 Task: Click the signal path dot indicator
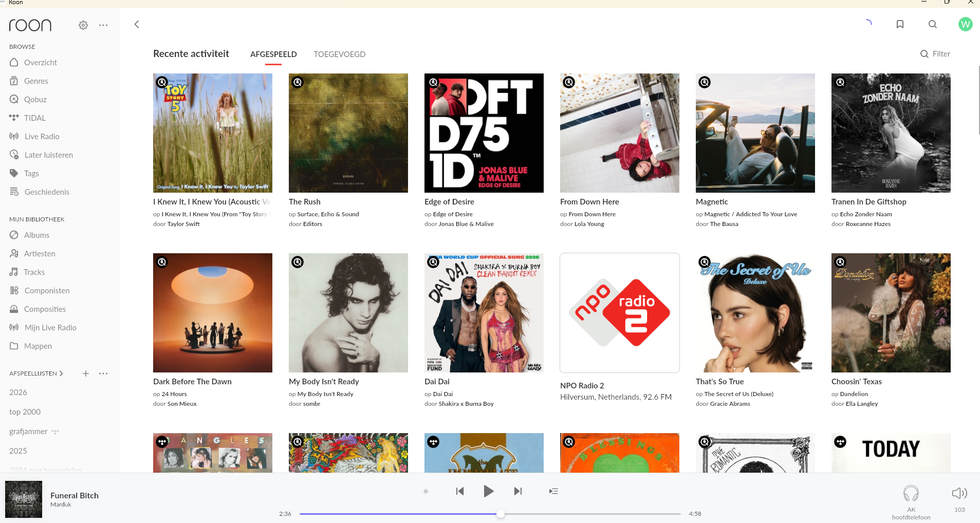[x=426, y=491]
